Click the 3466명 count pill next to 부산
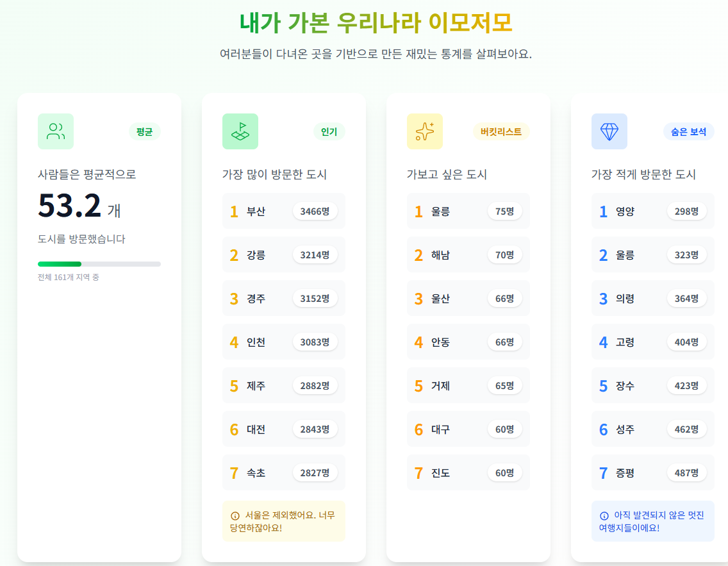This screenshot has height=566, width=728. click(x=315, y=211)
